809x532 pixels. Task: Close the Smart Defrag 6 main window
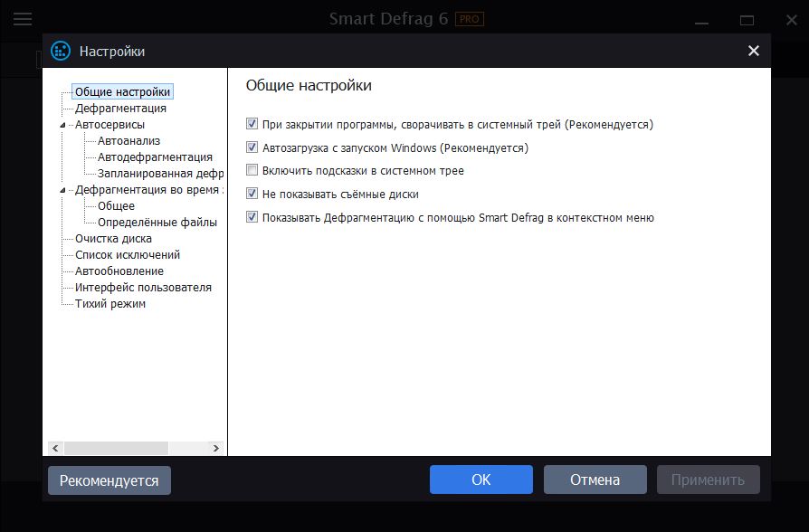[792, 20]
